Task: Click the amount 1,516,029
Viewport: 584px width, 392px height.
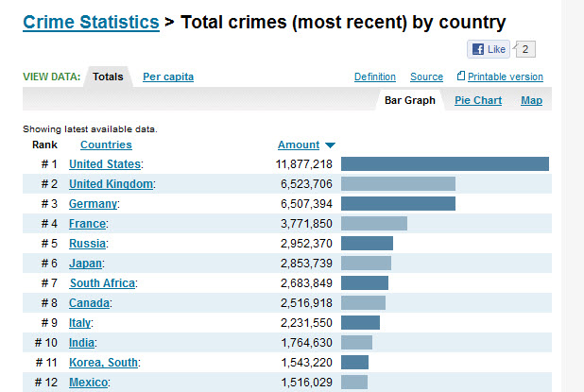Action: [x=306, y=383]
